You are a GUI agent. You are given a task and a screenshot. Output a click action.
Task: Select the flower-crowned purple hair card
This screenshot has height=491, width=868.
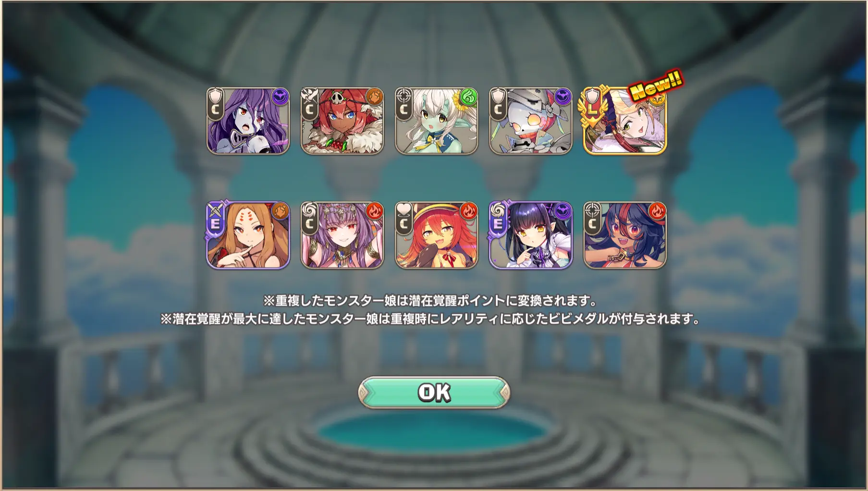342,235
